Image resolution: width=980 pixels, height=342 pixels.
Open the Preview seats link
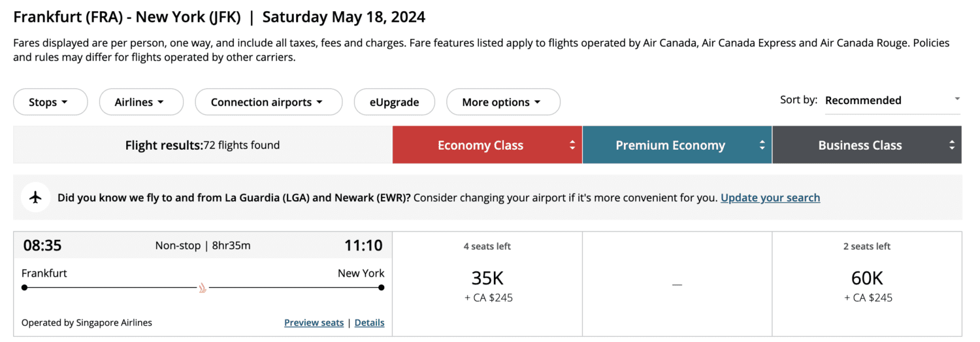point(314,322)
